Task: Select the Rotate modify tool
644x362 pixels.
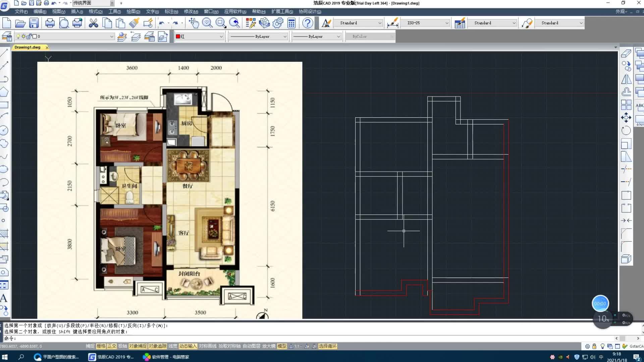Action: click(x=626, y=131)
